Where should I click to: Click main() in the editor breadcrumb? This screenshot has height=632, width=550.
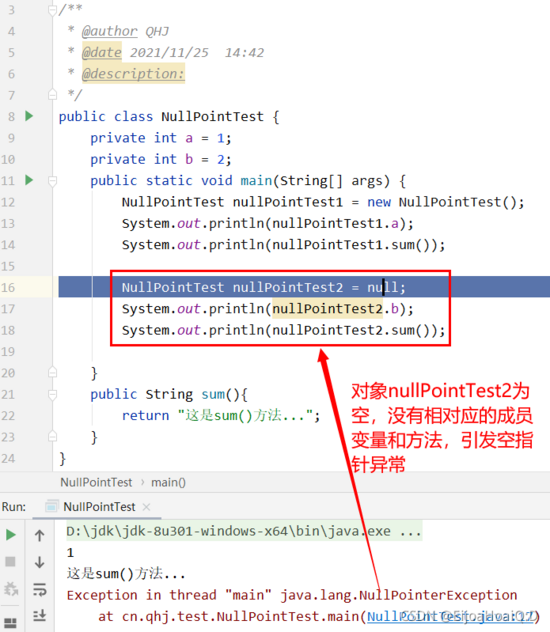(168, 482)
